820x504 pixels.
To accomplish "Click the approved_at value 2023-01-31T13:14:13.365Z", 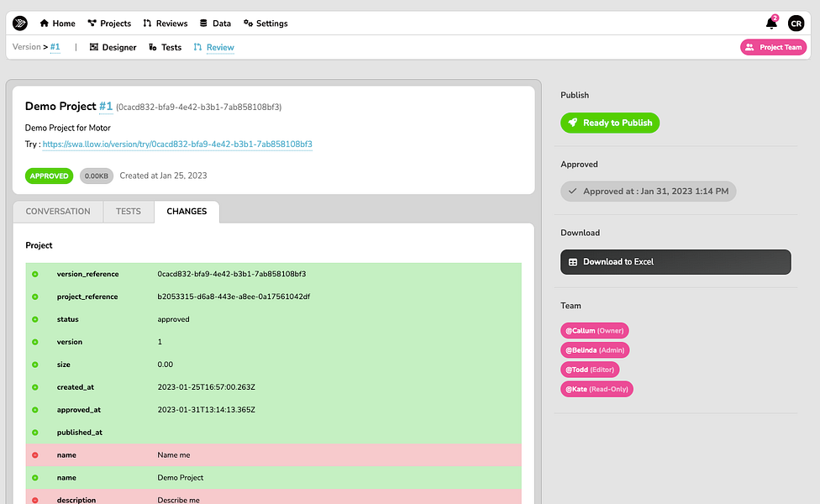I will pyautogui.click(x=206, y=410).
